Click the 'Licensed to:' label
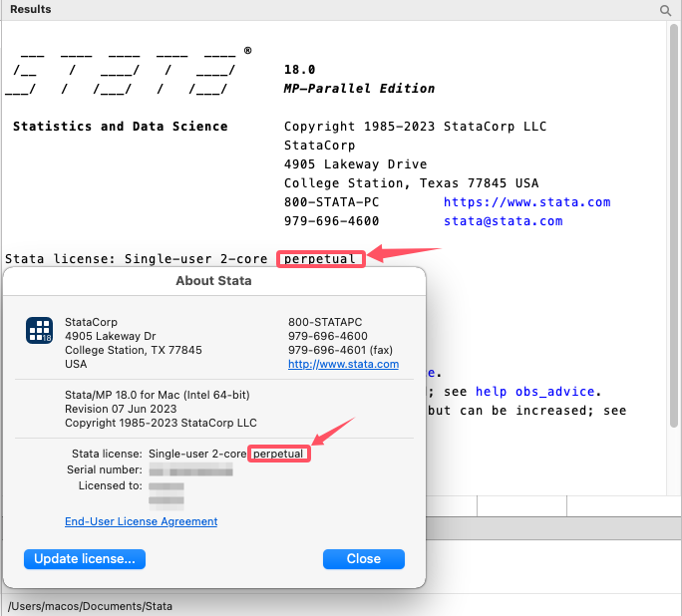The height and width of the screenshot is (616, 682). point(110,486)
